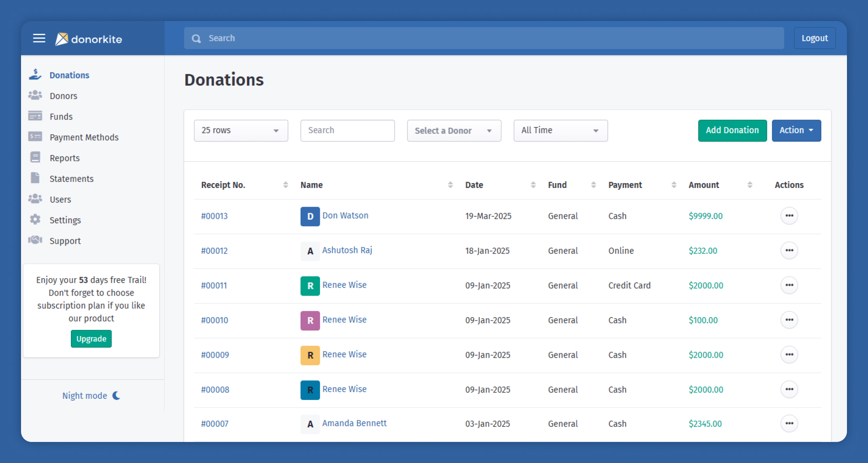This screenshot has width=868, height=463.
Task: Click the Support handshake icon
Action: (x=35, y=240)
